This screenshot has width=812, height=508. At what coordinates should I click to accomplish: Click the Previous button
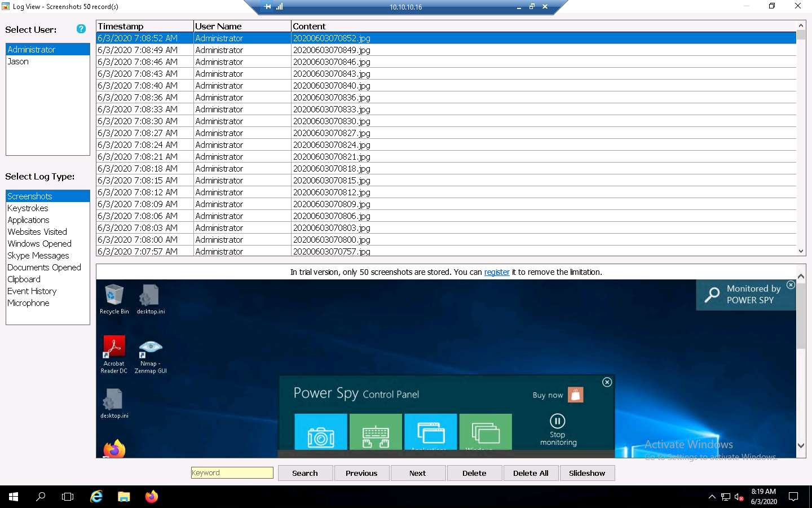[x=361, y=473]
